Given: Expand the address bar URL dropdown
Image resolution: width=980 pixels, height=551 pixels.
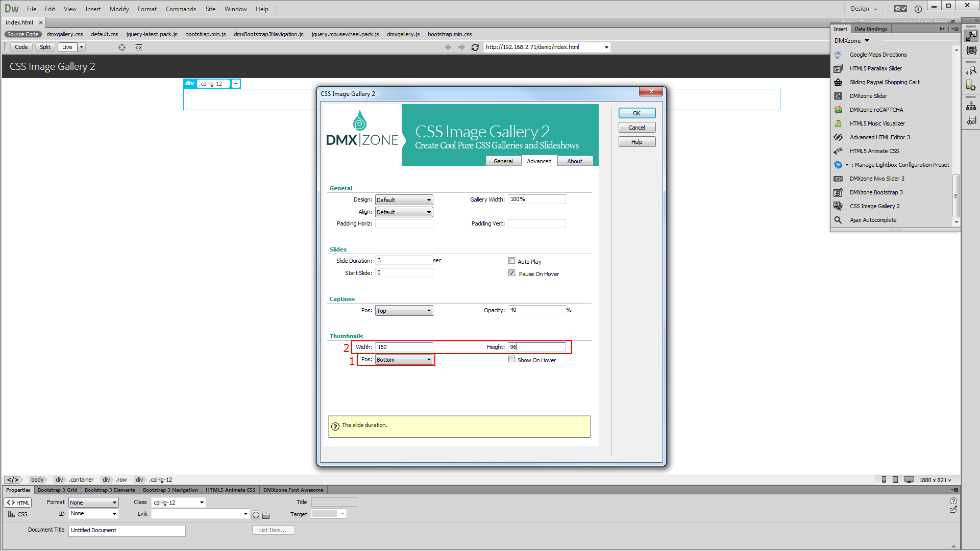Looking at the screenshot, I should (606, 47).
